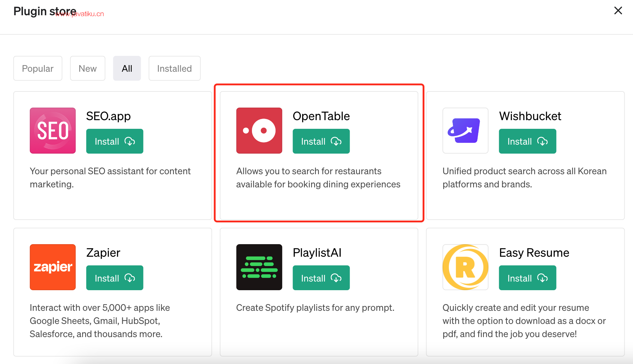Switch to the Popular tab
The width and height of the screenshot is (633, 364).
tap(38, 68)
